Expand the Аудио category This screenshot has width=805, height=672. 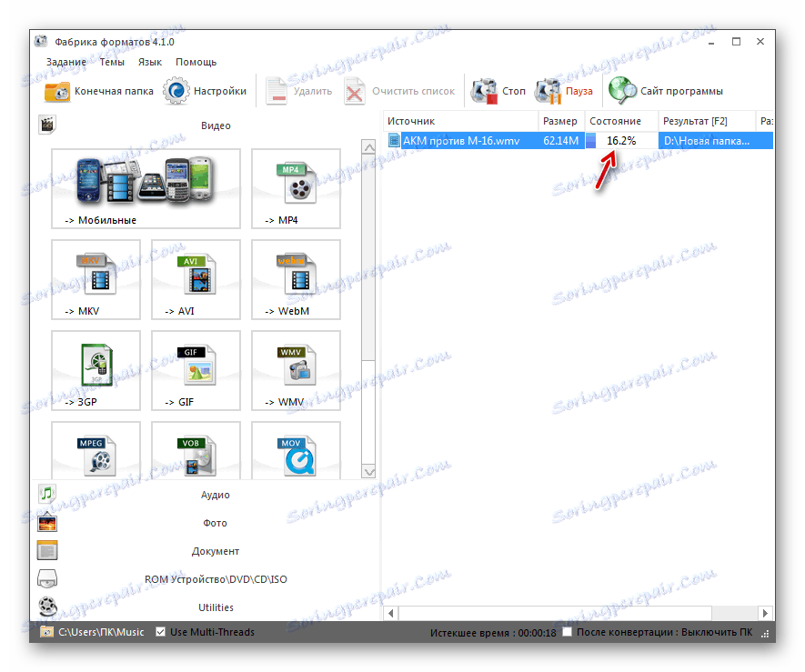coord(215,495)
